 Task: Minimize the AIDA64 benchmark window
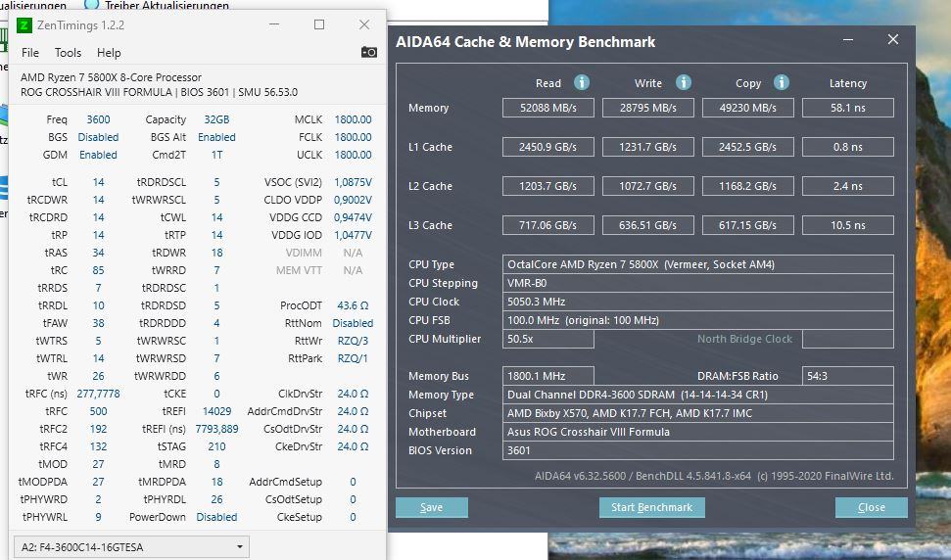coord(848,40)
